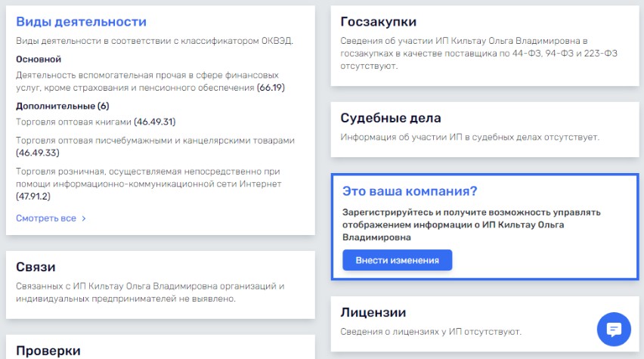644x359 pixels.
Task: Click the Это ваша компания? heading
Action: click(410, 191)
